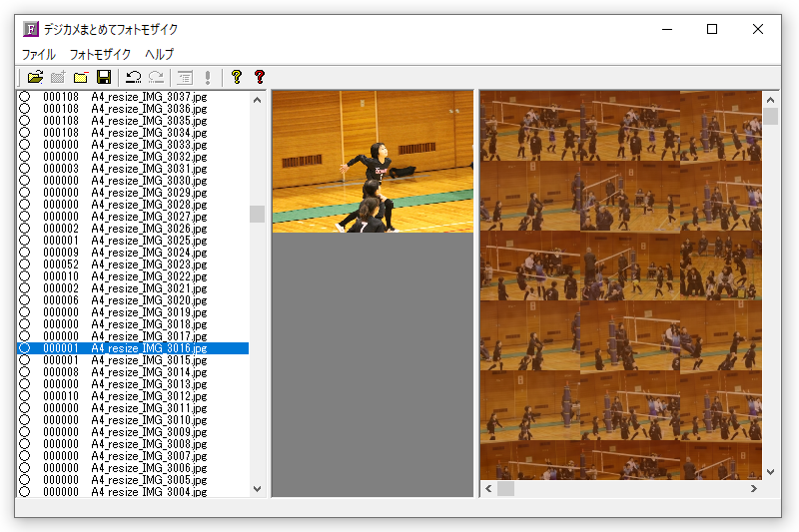
Task: Toggle the circle beside A4_resize_IMG_3018.jpg
Action: click(x=24, y=323)
